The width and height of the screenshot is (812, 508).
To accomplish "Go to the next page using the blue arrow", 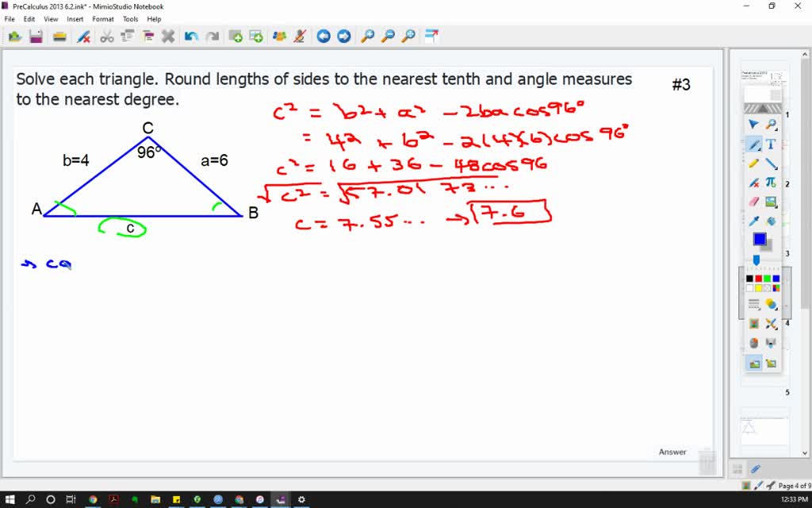I will pos(341,36).
